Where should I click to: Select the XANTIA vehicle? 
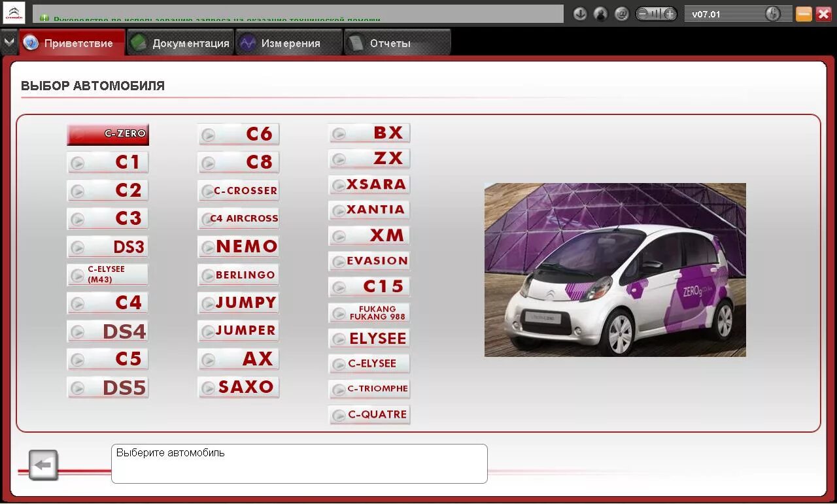pyautogui.click(x=369, y=210)
